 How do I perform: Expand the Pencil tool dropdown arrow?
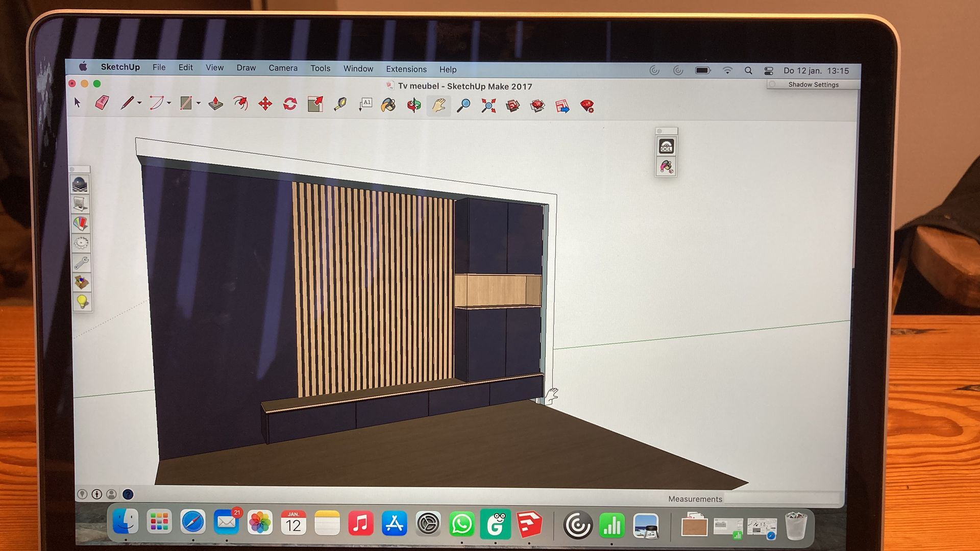(139, 104)
